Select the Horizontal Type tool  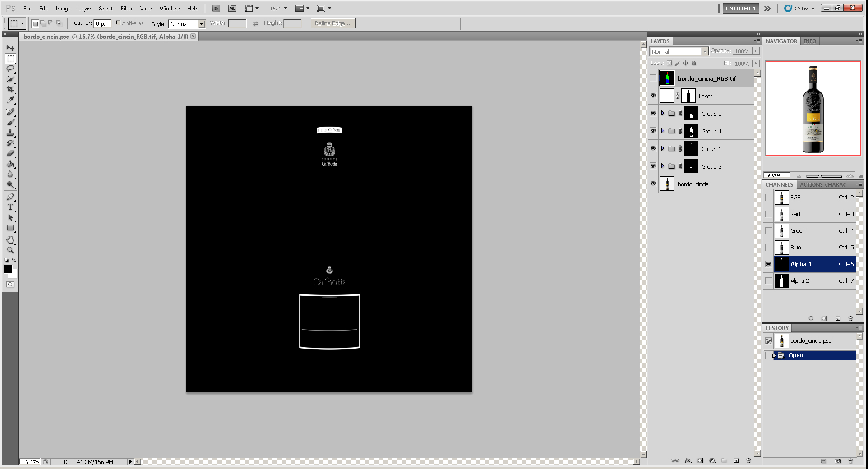[10, 207]
